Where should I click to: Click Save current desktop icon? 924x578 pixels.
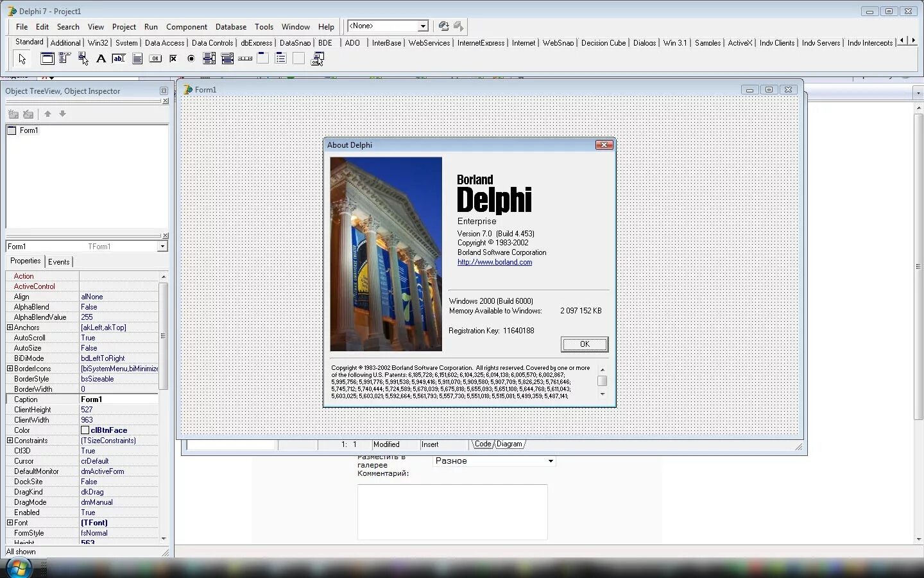click(x=443, y=26)
